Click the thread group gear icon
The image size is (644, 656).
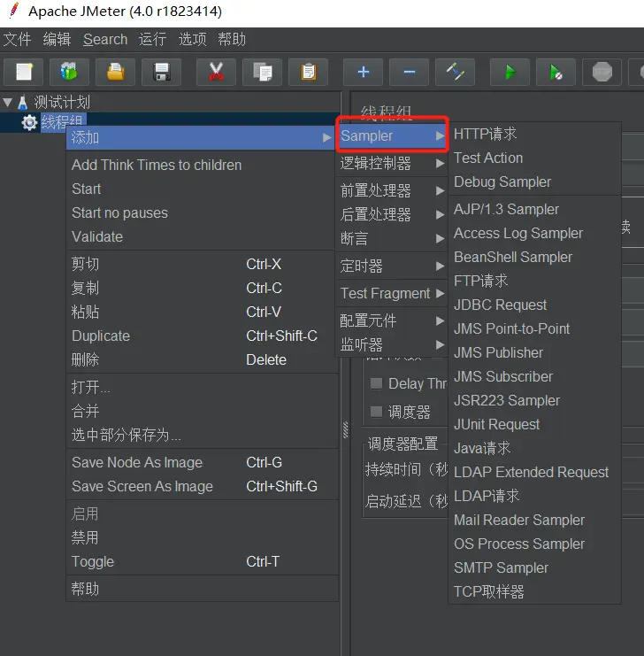coord(29,122)
